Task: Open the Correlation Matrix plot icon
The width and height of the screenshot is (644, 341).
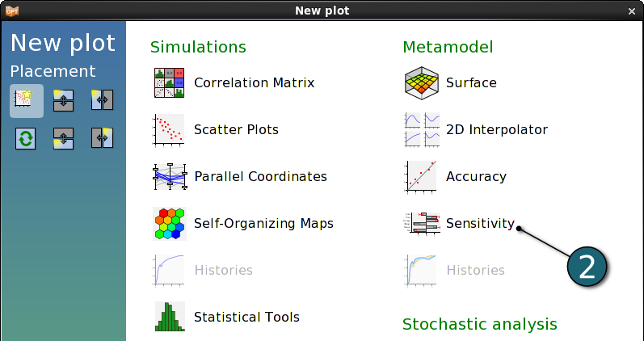Action: point(169,83)
